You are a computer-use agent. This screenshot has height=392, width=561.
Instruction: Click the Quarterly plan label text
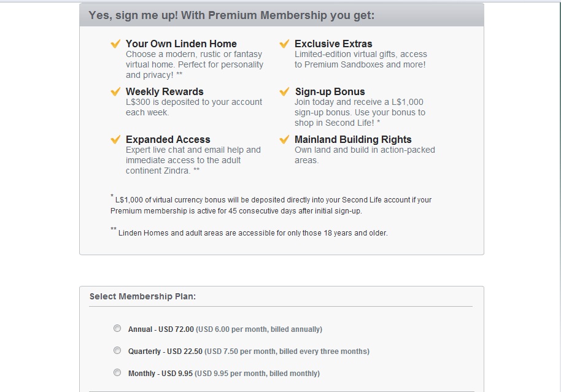249,352
